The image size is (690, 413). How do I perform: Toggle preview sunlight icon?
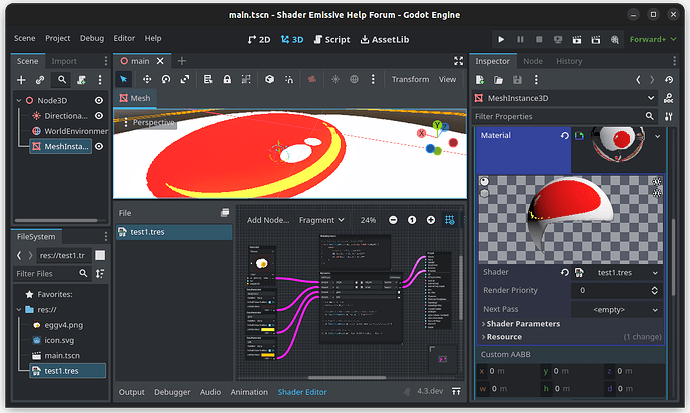pos(335,79)
